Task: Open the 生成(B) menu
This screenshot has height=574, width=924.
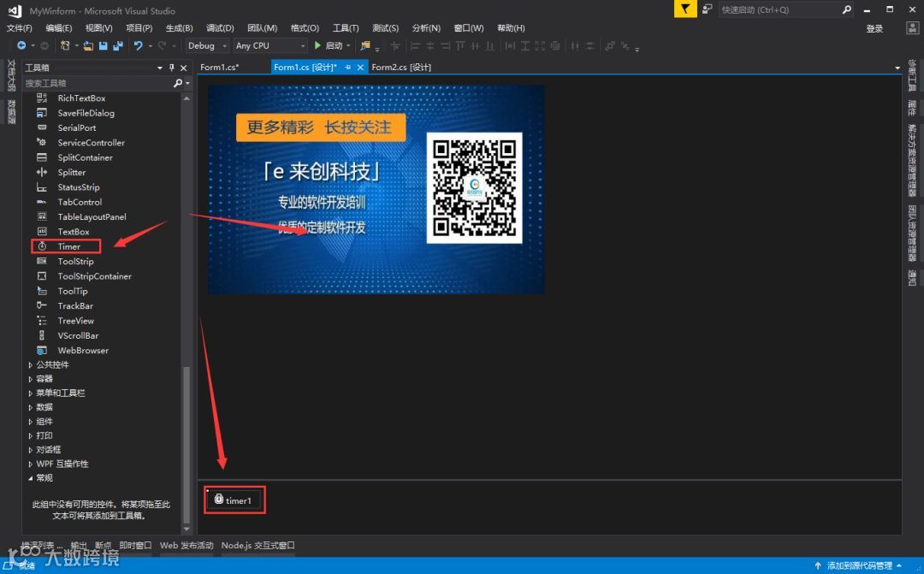Action: click(x=179, y=27)
